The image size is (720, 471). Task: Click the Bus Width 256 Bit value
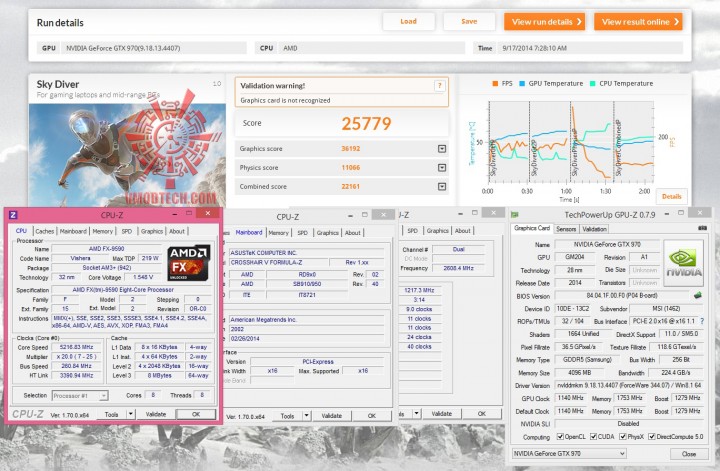[681, 360]
